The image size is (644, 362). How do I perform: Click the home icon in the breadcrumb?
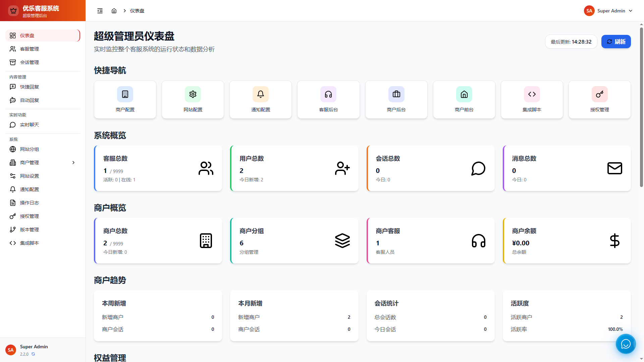(114, 10)
